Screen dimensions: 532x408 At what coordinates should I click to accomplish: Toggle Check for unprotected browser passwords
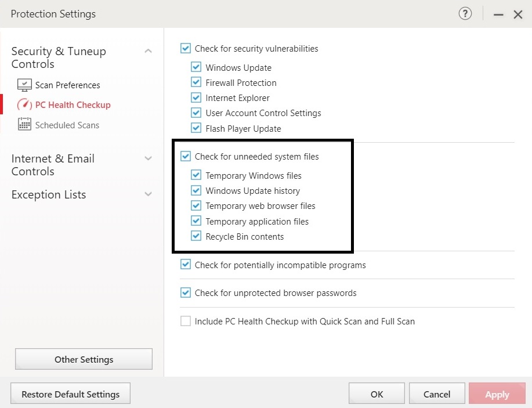pyautogui.click(x=186, y=293)
